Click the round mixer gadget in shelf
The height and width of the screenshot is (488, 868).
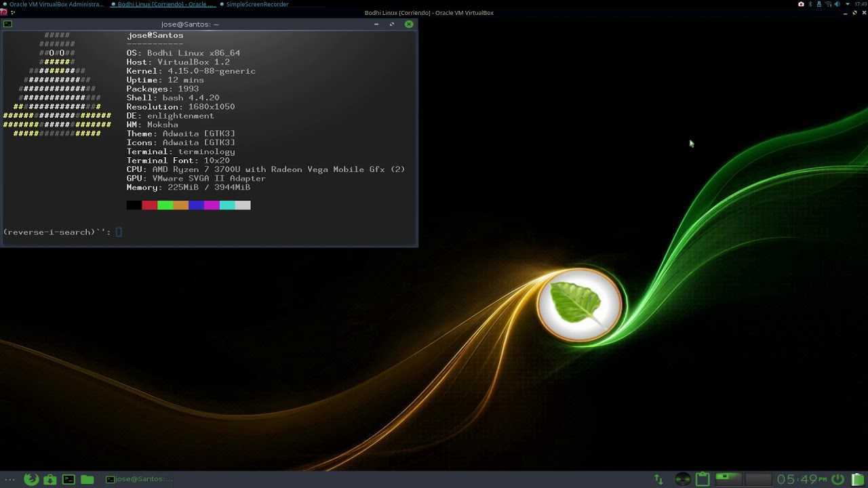[x=683, y=479]
